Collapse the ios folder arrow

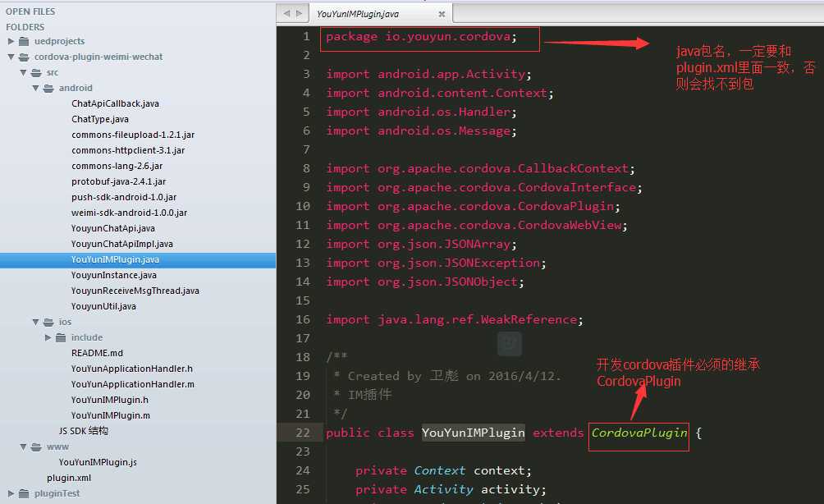[x=36, y=322]
